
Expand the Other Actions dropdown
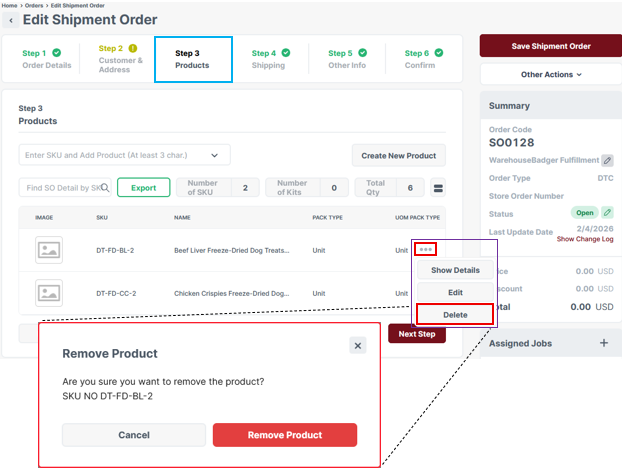[x=551, y=74]
